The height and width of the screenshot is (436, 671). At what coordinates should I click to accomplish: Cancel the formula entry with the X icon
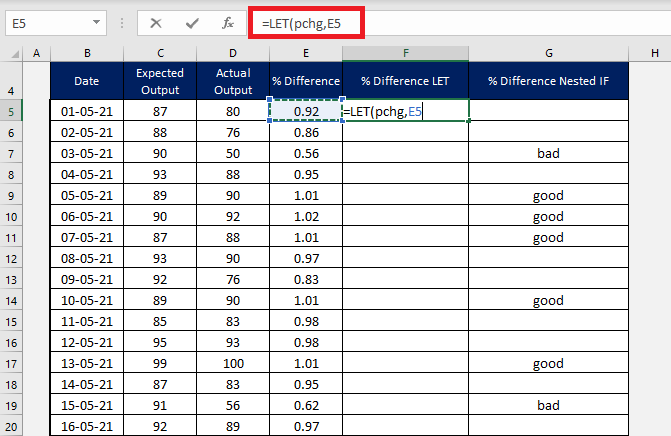pos(156,23)
